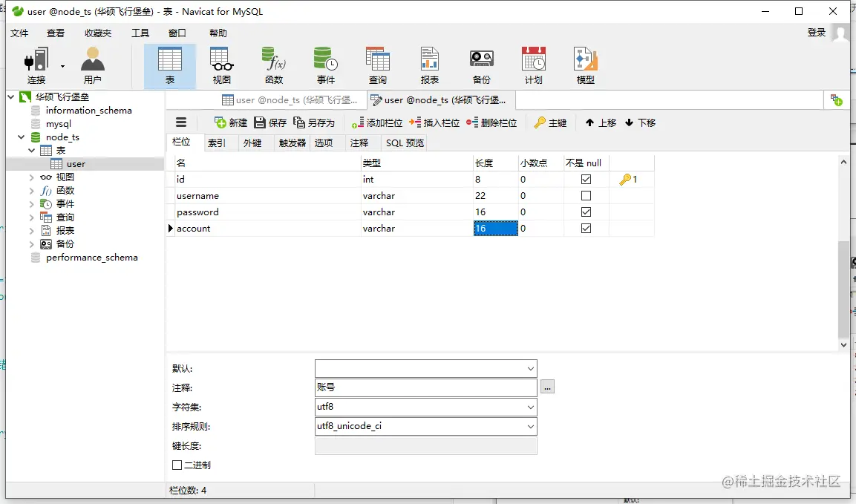The height and width of the screenshot is (504, 856).
Task: Expand the 函数 tree node
Action: [32, 191]
